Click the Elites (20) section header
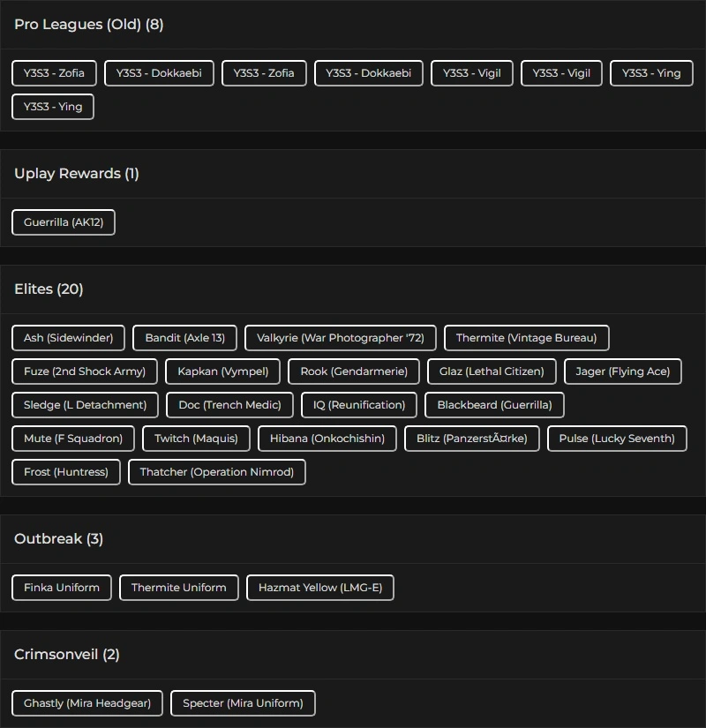 coord(49,289)
